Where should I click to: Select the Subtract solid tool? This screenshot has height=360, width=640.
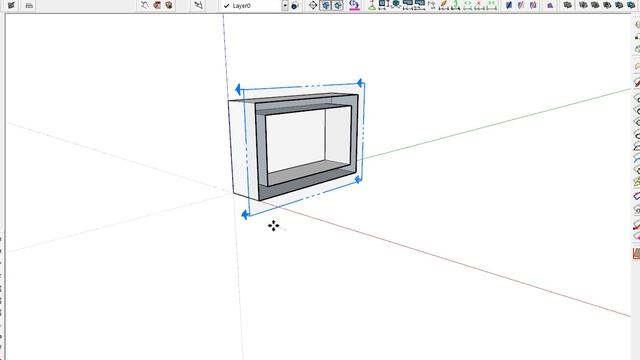tap(607, 5)
